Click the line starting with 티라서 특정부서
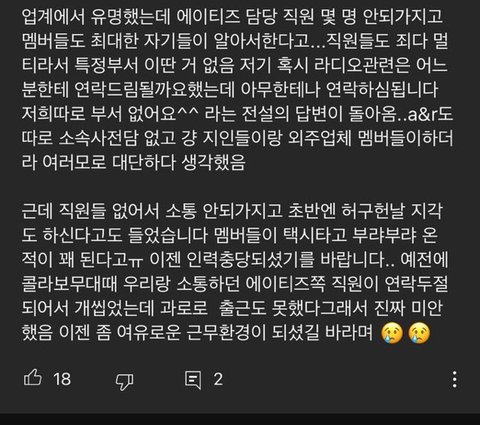The height and width of the screenshot is (425, 480). 234,65
